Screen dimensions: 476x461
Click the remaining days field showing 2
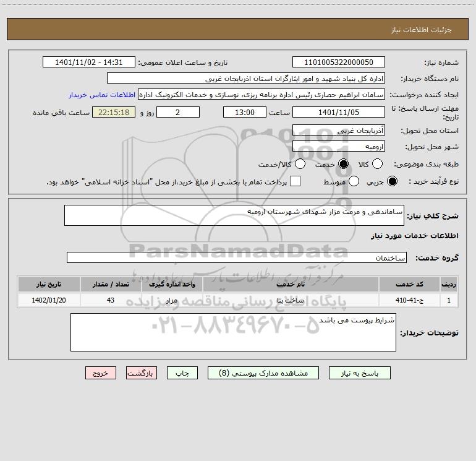click(178, 112)
